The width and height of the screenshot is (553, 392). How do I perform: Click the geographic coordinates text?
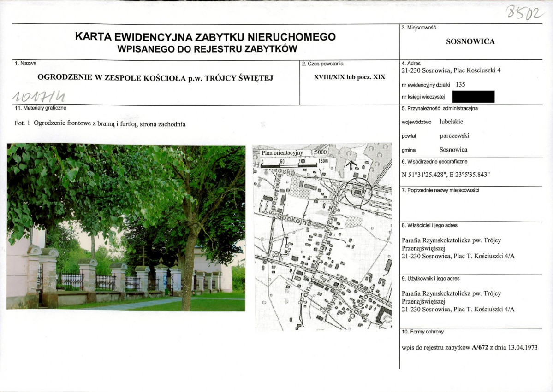446,174
